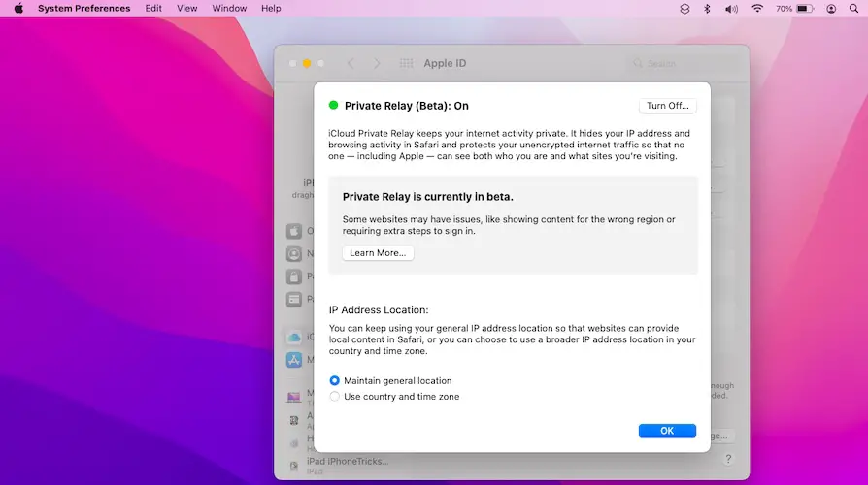Open the Edit menu

point(153,9)
